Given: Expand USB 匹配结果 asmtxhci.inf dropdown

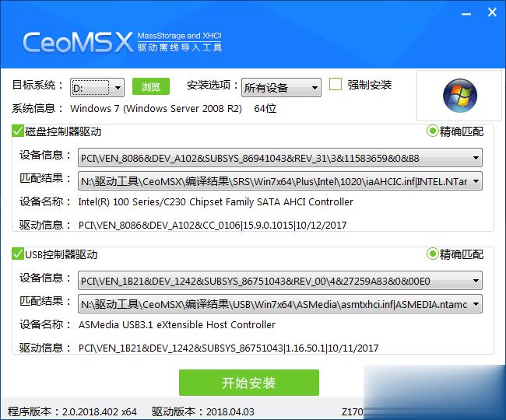Looking at the screenshot, I should click(x=280, y=304).
